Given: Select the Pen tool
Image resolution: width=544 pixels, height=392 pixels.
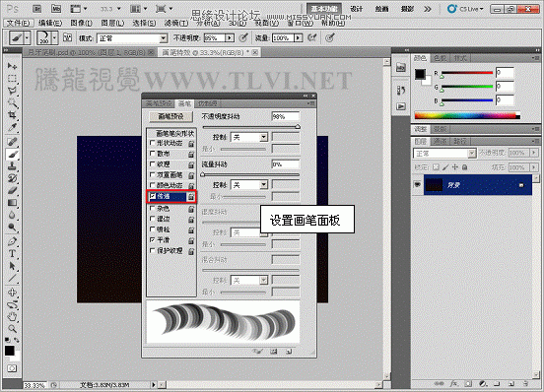Looking at the screenshot, I should 12,241.
